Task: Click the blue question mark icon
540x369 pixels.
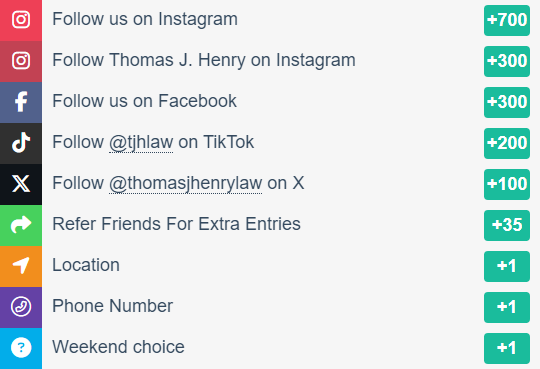Action: pyautogui.click(x=21, y=347)
